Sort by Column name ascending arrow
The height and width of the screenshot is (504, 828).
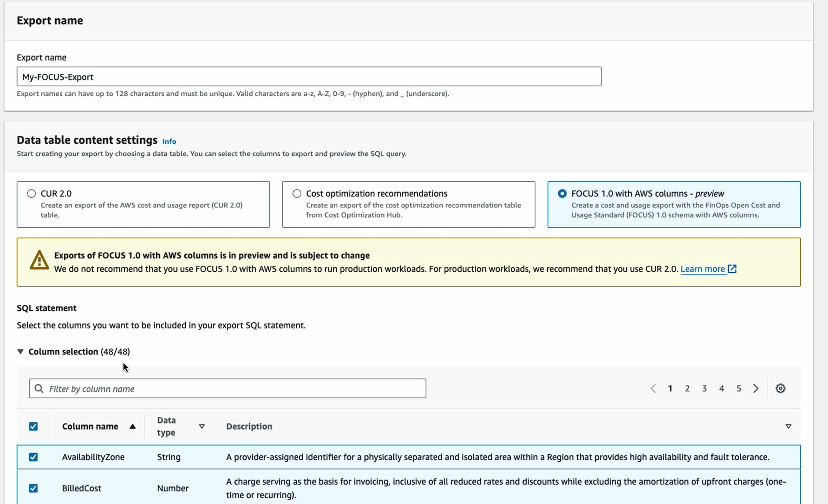(132, 426)
